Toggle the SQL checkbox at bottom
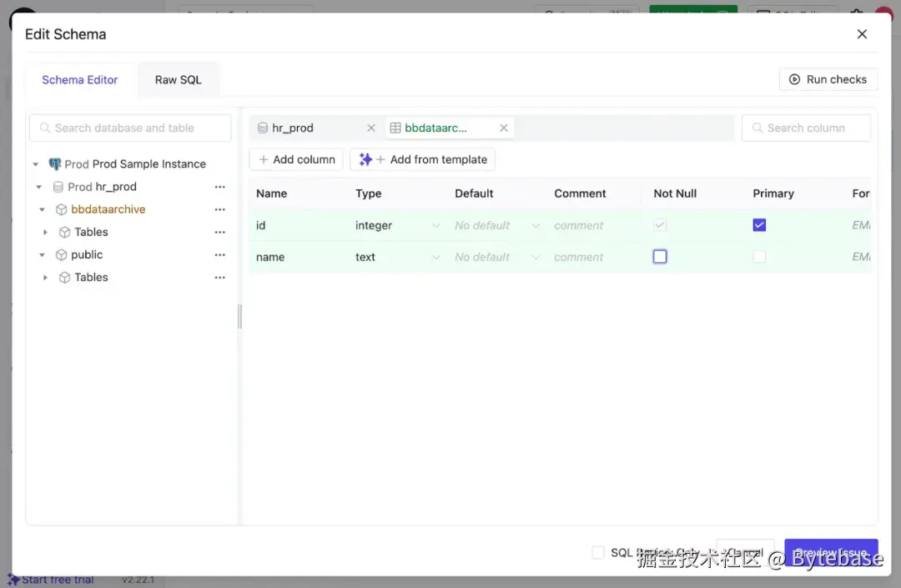 click(x=598, y=552)
